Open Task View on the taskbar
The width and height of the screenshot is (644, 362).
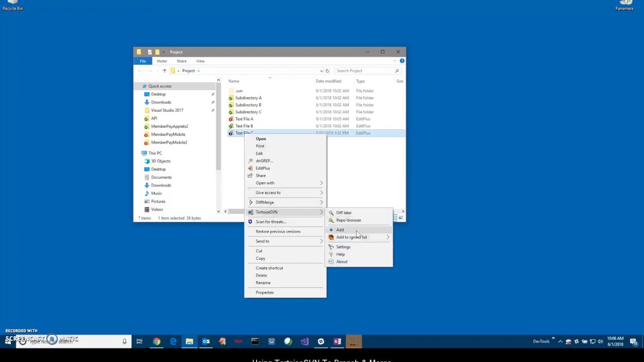click(139, 342)
